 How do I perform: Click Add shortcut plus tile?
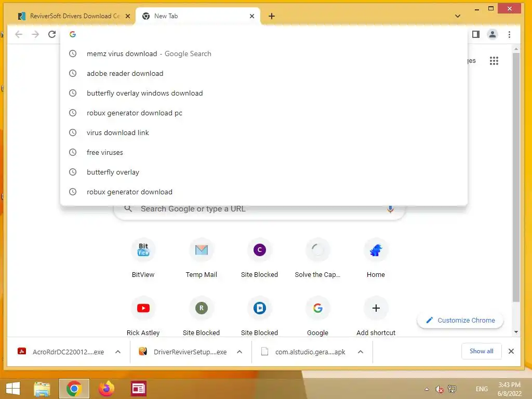pos(376,316)
